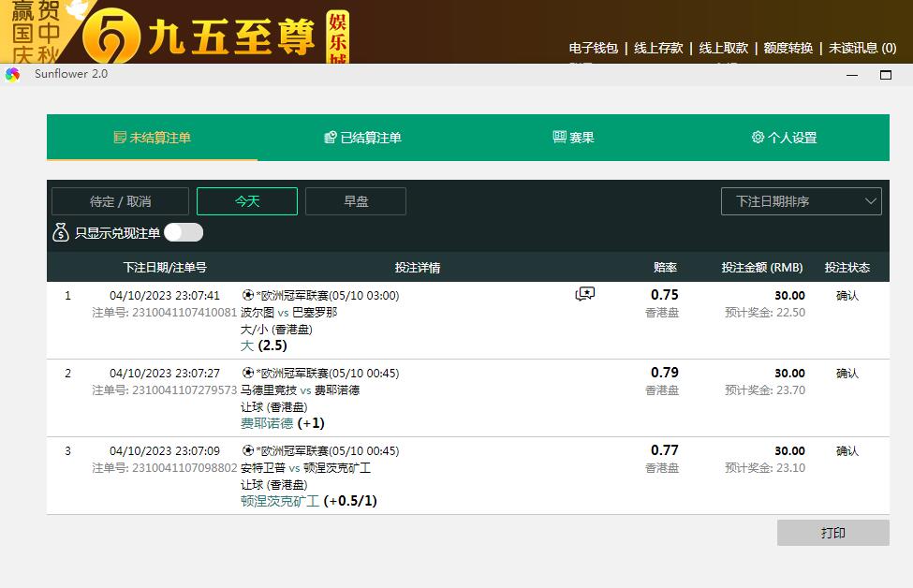Click odds value 0.79
The image size is (913, 588).
click(664, 372)
